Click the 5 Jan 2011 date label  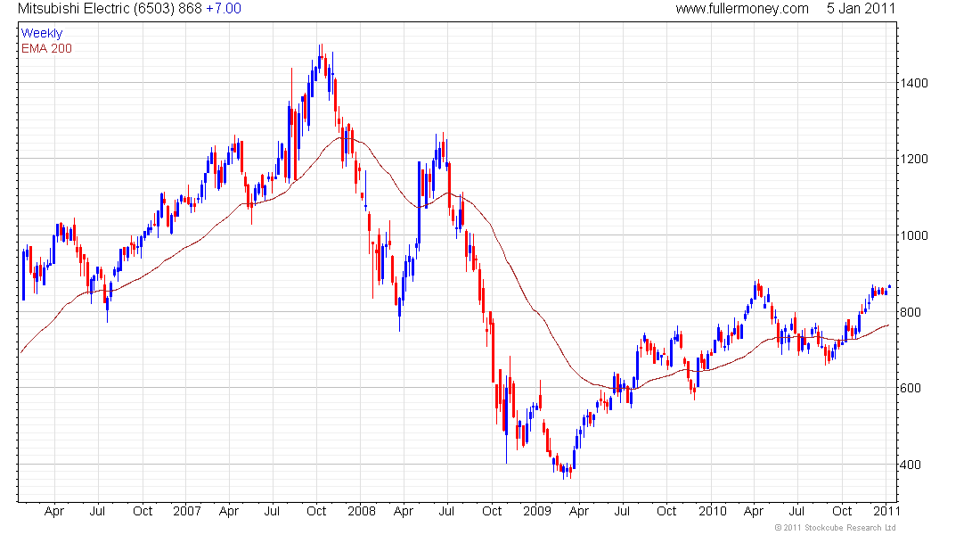pos(861,9)
